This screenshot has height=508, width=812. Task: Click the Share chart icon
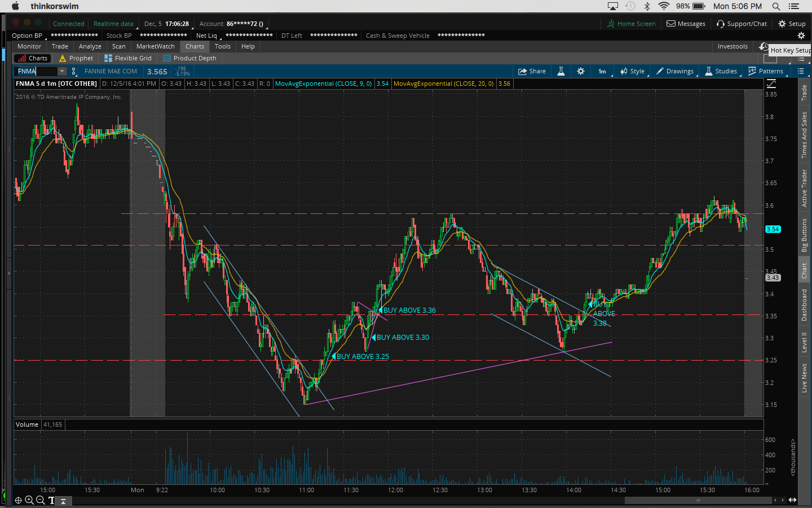531,71
